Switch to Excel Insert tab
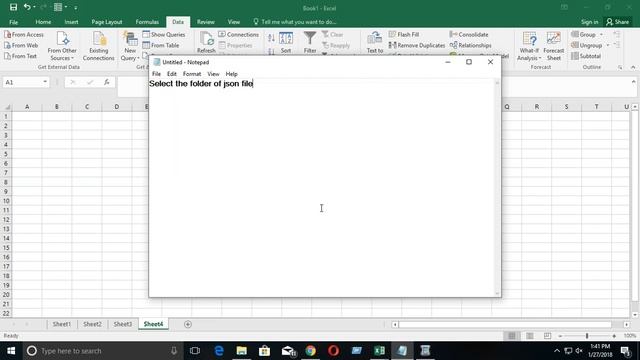This screenshot has height=360, width=640. 71,22
